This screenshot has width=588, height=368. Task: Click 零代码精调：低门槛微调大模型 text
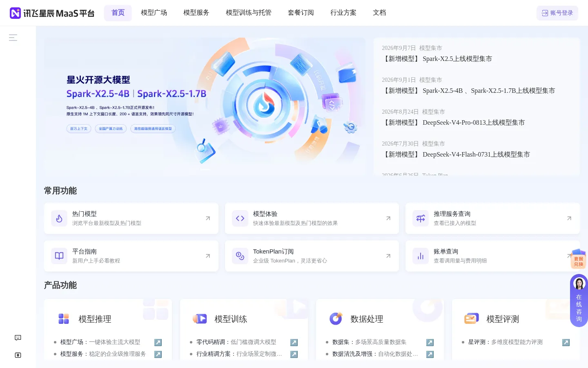click(x=236, y=342)
